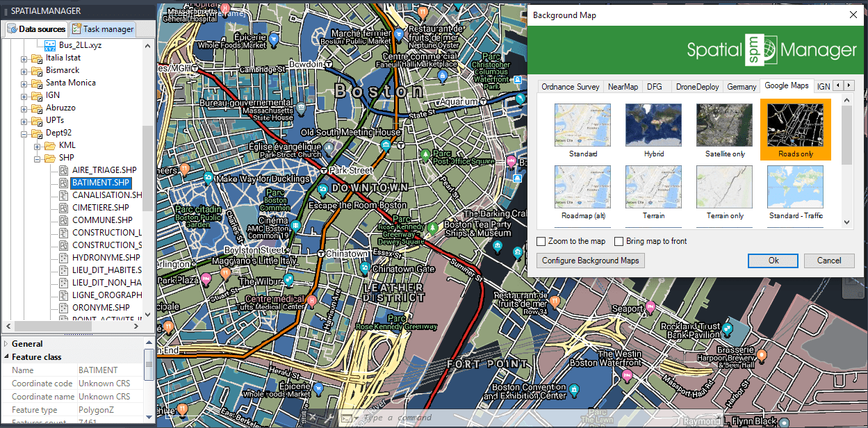
Task: Expand the Abruzzo tree node
Action: pyautogui.click(x=24, y=108)
